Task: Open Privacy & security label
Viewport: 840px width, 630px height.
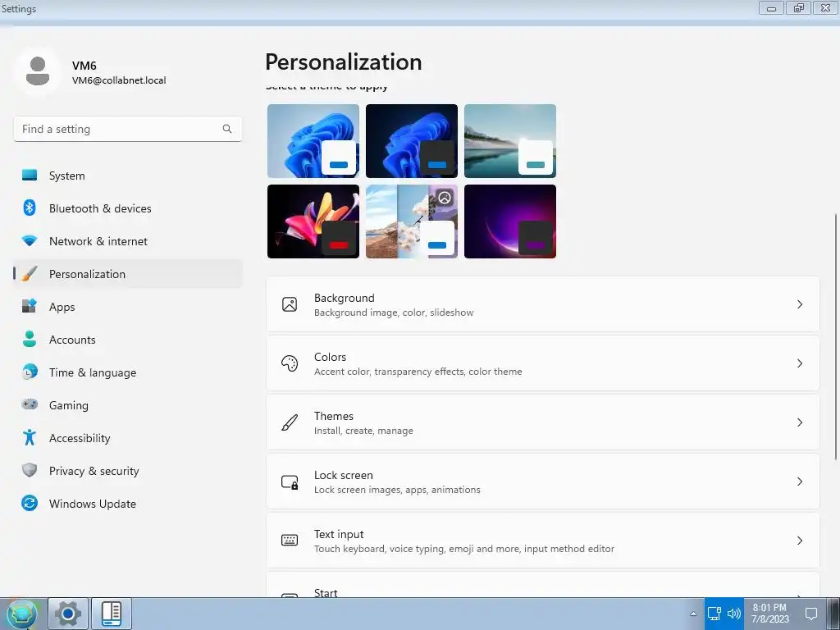Action: click(x=94, y=471)
